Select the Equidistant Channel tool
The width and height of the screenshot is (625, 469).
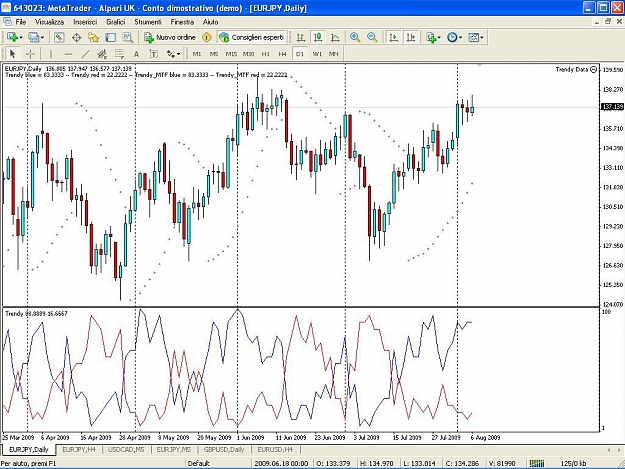[102, 54]
